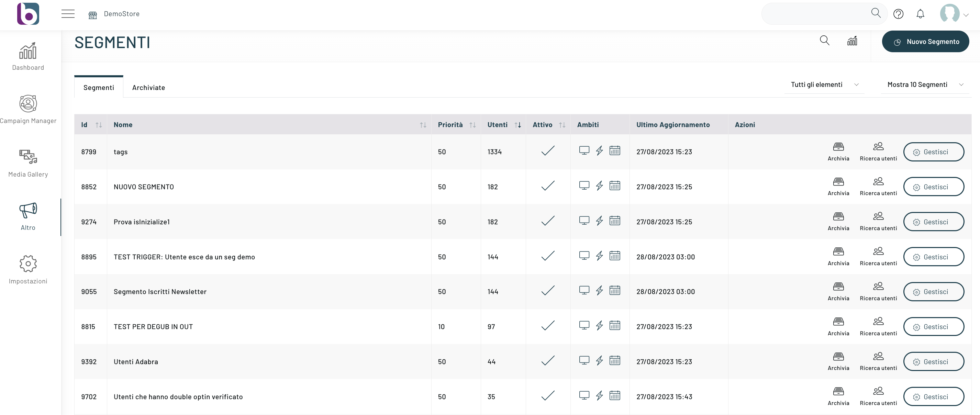
Task: Toggle active checkmark for Prova isInizialize1
Action: pos(548,221)
